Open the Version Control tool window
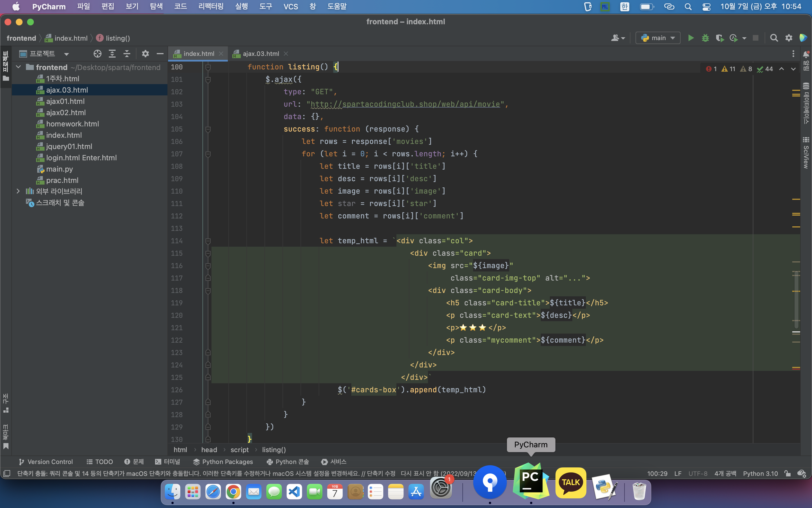This screenshot has height=508, width=812. point(46,462)
